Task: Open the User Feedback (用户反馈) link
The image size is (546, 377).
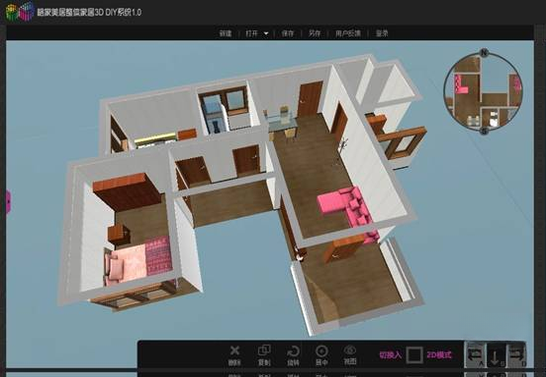Action: click(348, 33)
